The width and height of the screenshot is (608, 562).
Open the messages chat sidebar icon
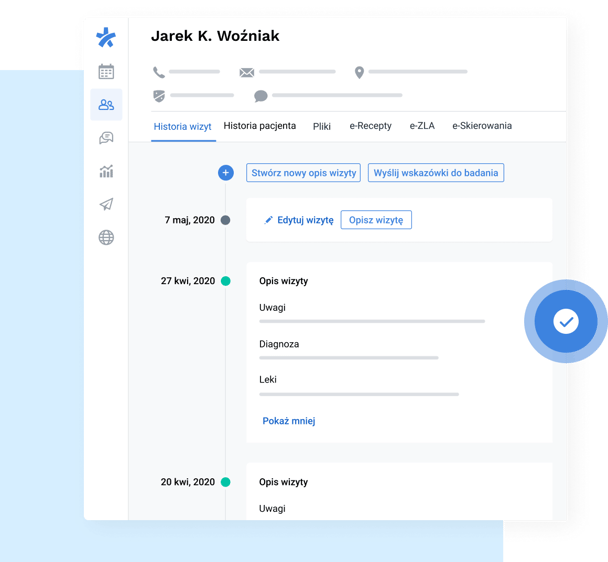106,139
